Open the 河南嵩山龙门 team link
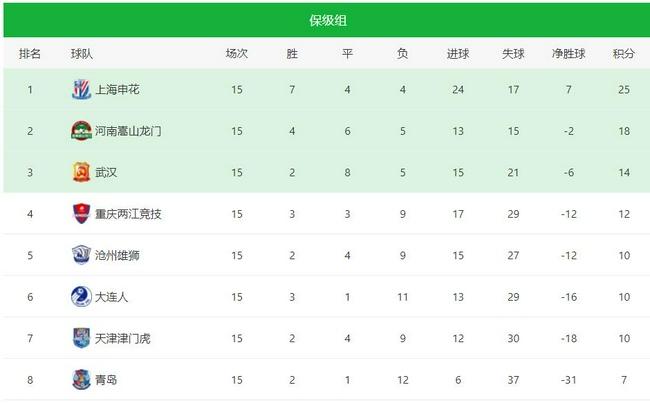The height and width of the screenshot is (403, 650). (129, 131)
